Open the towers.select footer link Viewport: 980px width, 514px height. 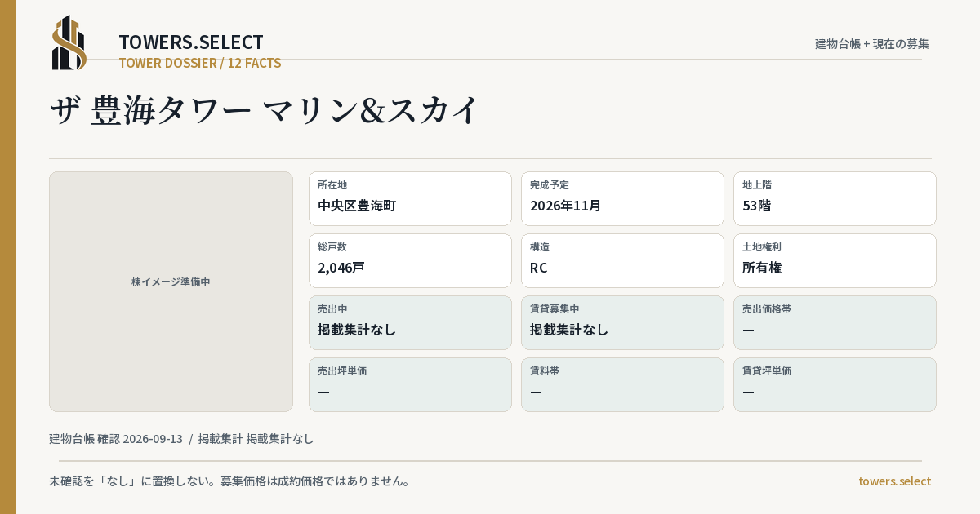(x=894, y=481)
